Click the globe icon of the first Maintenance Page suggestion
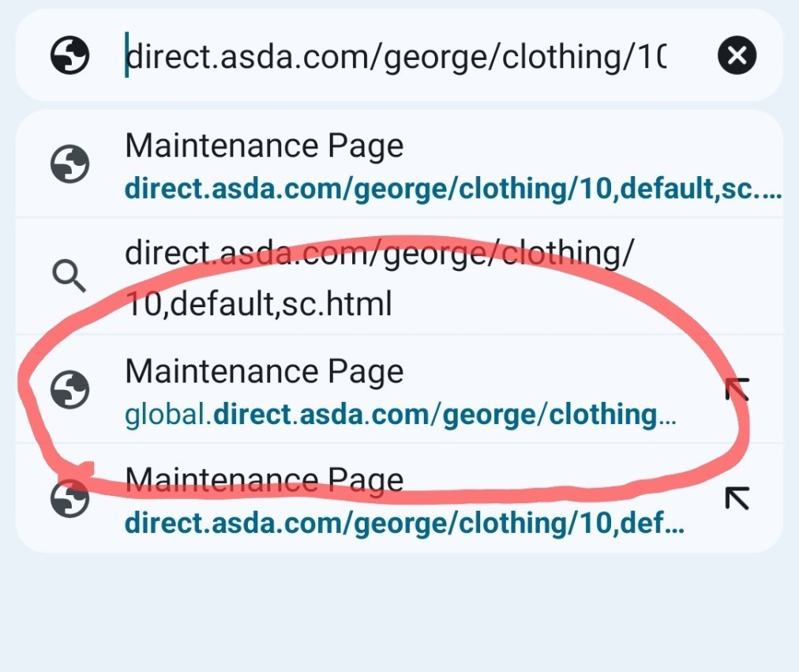This screenshot has width=799, height=672. (70, 164)
